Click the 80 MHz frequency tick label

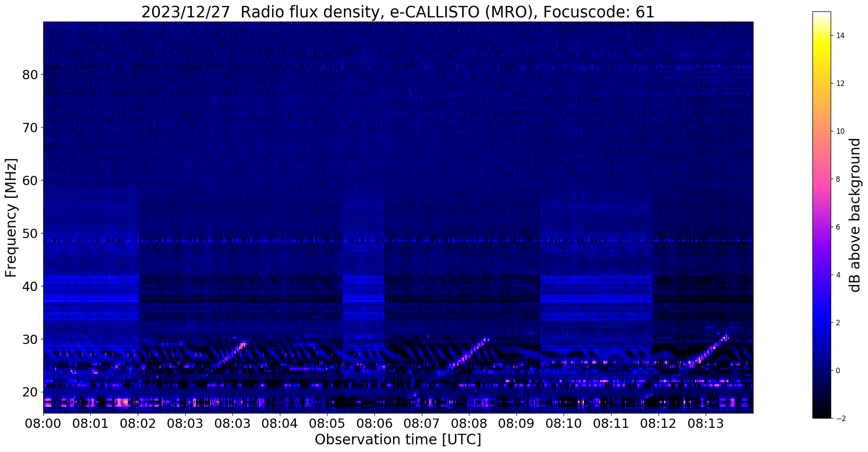pos(30,75)
